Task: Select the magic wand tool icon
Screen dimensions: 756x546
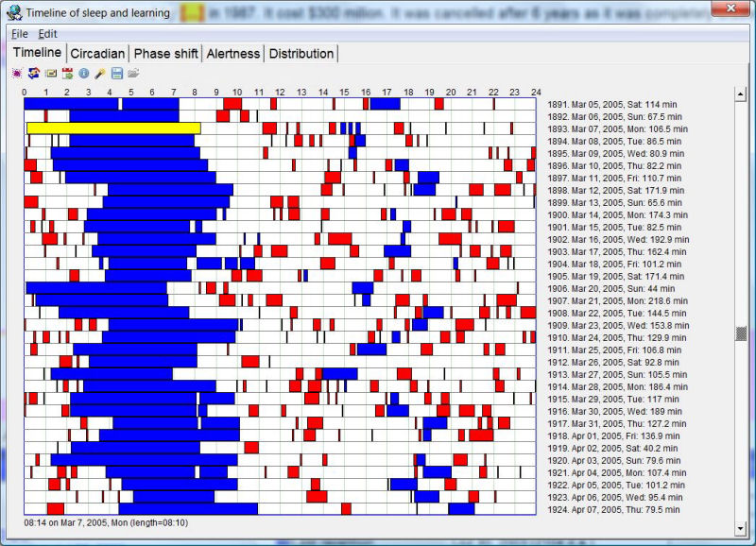Action: click(99, 73)
